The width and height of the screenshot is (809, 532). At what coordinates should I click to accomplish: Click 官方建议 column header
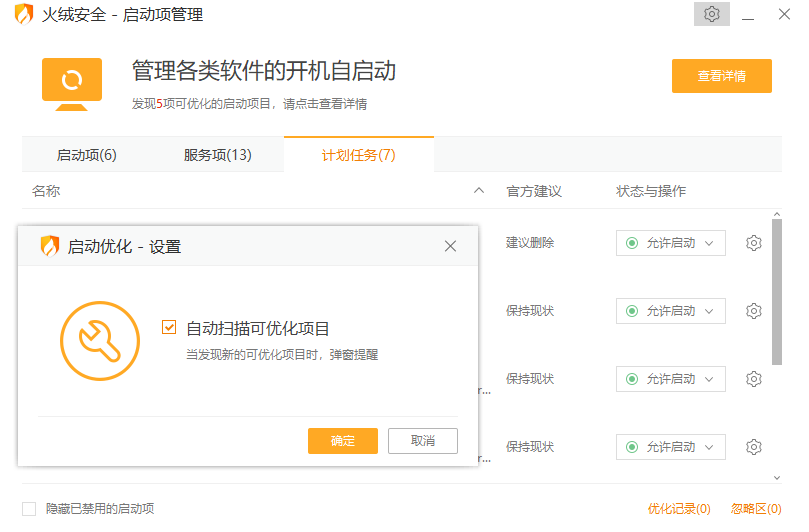click(533, 191)
